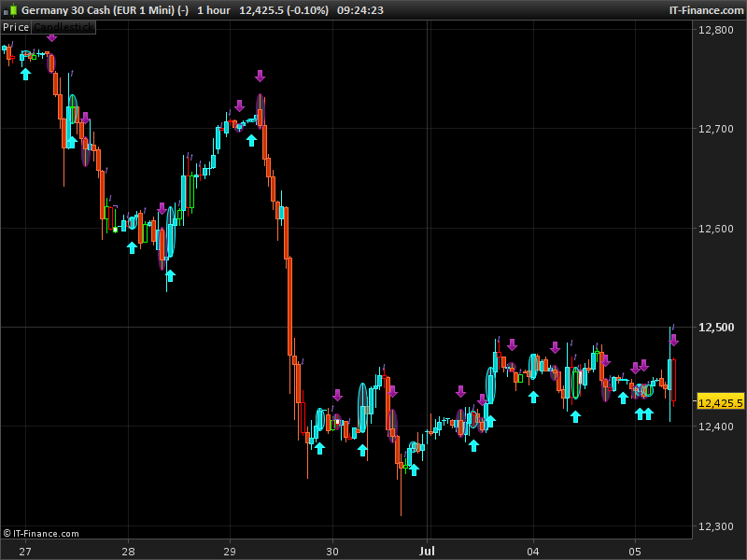
Task: Click the small gray square beside candlestick icon
Action: point(7,12)
